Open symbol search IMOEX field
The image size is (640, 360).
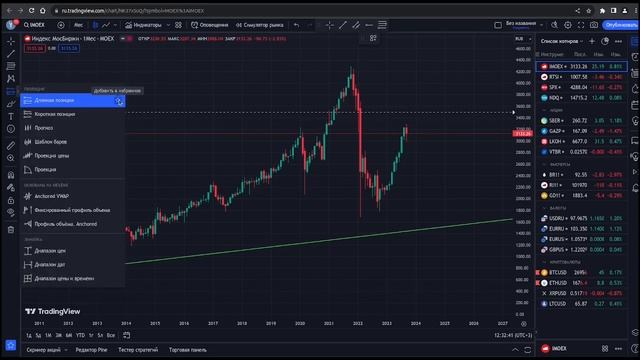34,25
